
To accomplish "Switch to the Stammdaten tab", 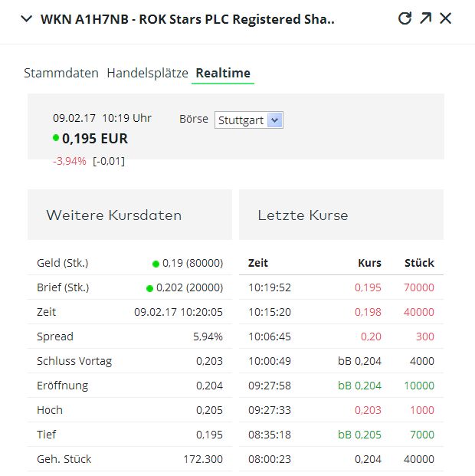I will coord(61,74).
